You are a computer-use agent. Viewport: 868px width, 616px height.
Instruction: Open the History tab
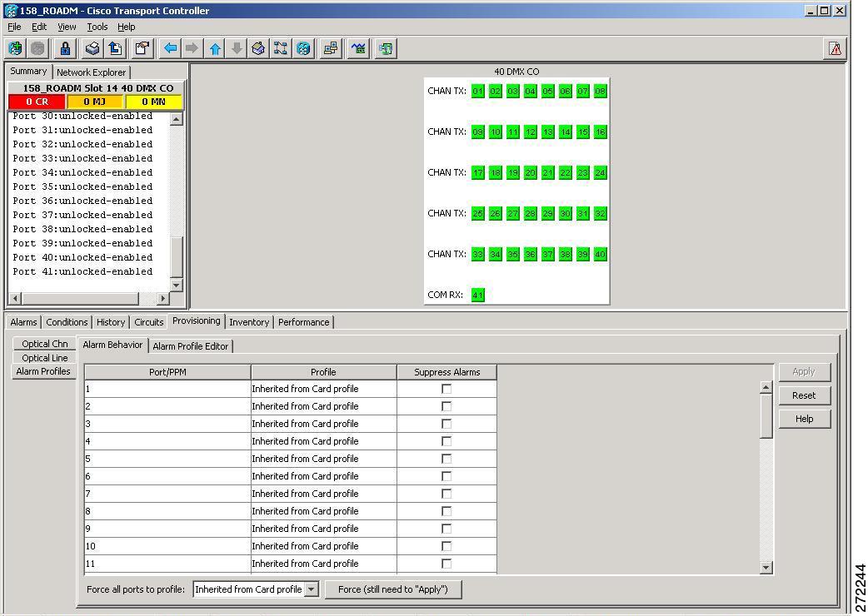[x=111, y=322]
